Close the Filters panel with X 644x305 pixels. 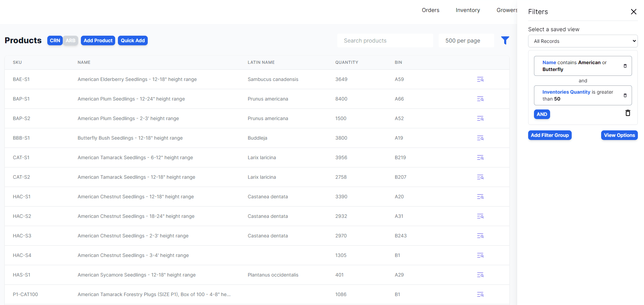tap(633, 12)
